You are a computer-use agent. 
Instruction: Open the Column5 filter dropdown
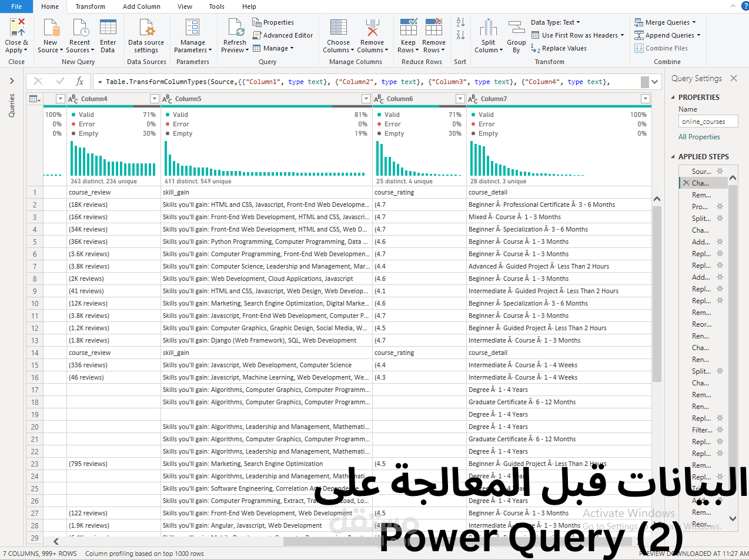point(366,99)
